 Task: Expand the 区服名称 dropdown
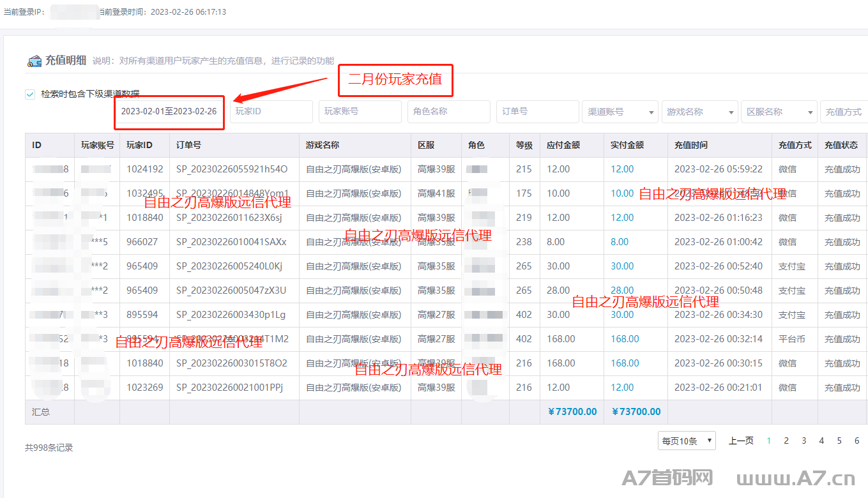tap(779, 112)
